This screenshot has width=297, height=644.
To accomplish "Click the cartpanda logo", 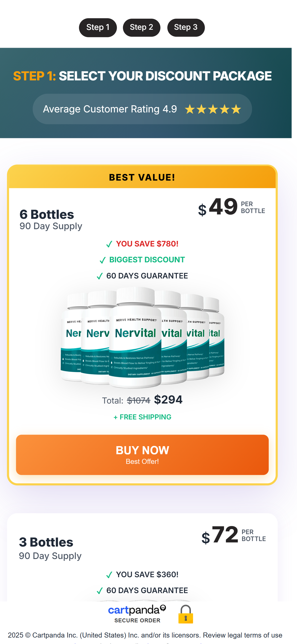I will coord(137,610).
